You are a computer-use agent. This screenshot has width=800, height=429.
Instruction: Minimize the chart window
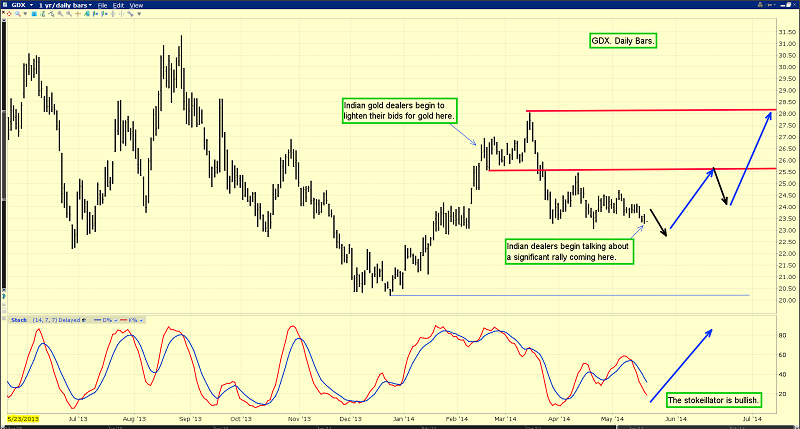tap(783, 6)
